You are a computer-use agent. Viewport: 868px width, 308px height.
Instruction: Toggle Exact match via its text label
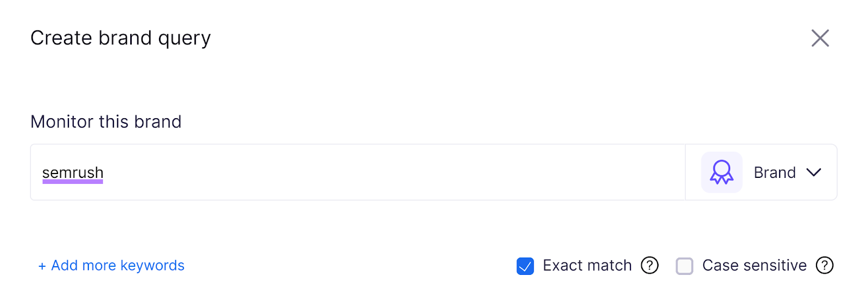(587, 266)
